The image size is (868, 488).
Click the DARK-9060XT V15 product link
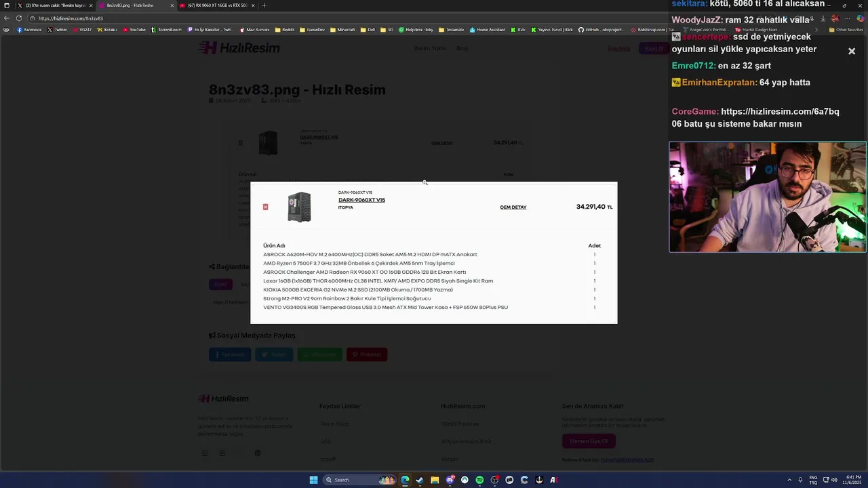[361, 200]
